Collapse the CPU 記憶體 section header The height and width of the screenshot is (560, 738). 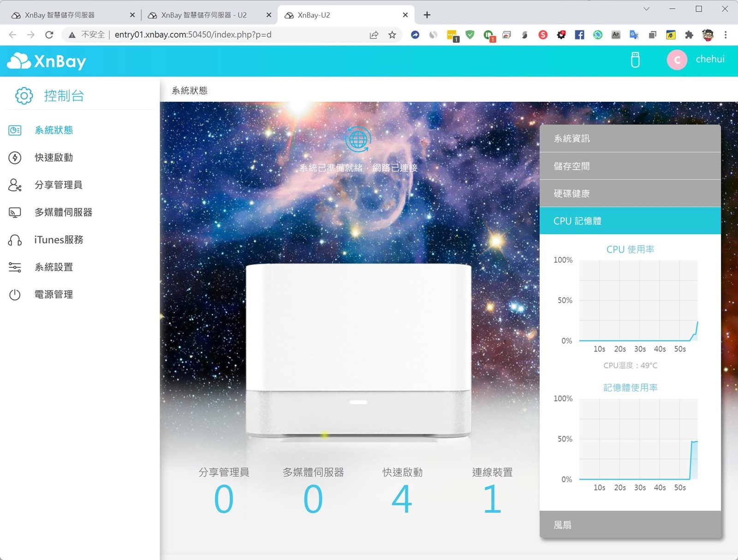630,221
